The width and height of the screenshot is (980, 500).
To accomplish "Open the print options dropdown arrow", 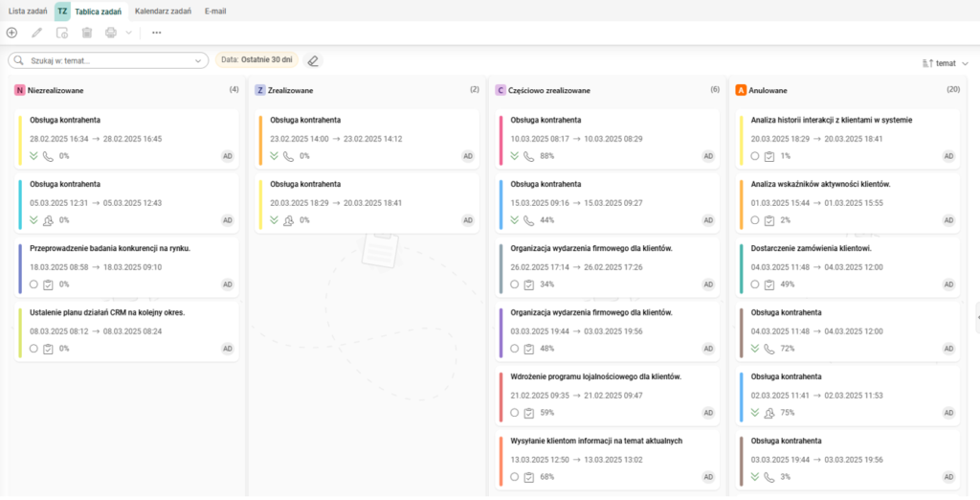I will [129, 33].
